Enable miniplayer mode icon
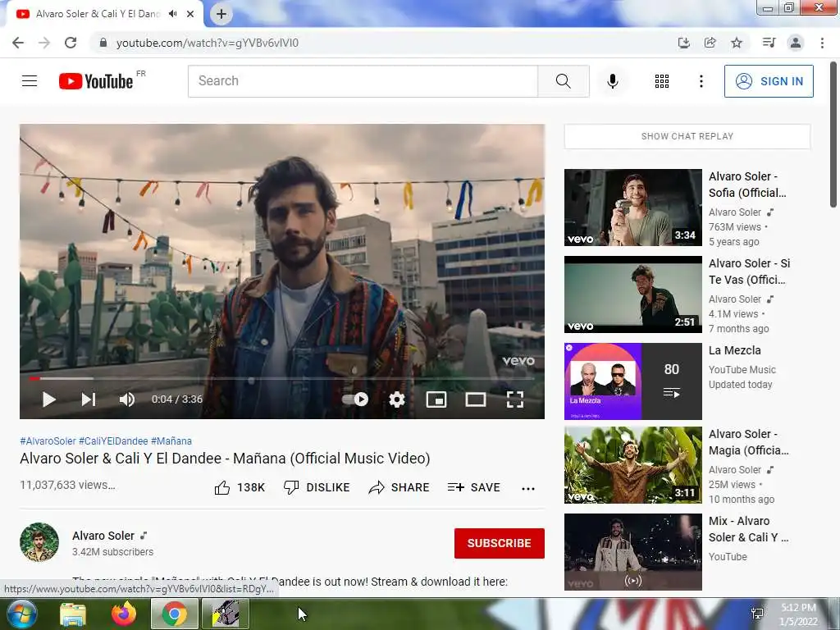 tap(436, 399)
